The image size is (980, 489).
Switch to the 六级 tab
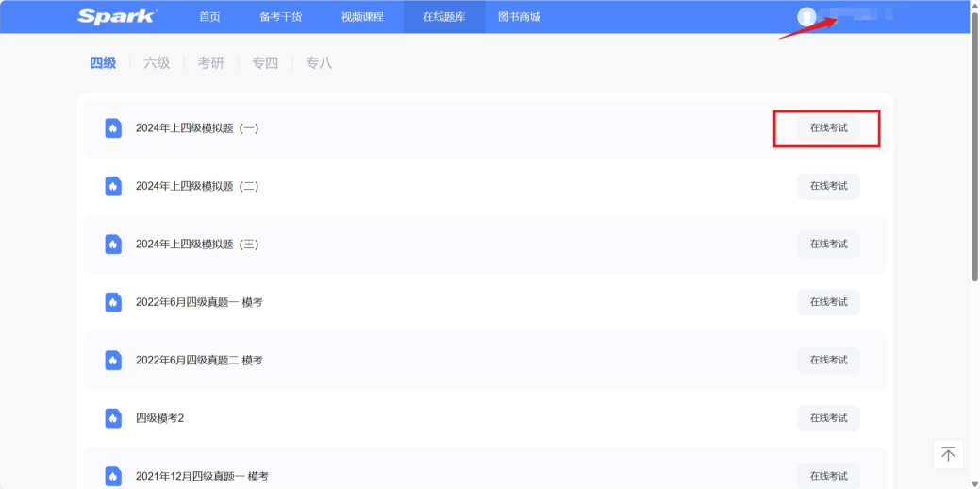click(157, 63)
